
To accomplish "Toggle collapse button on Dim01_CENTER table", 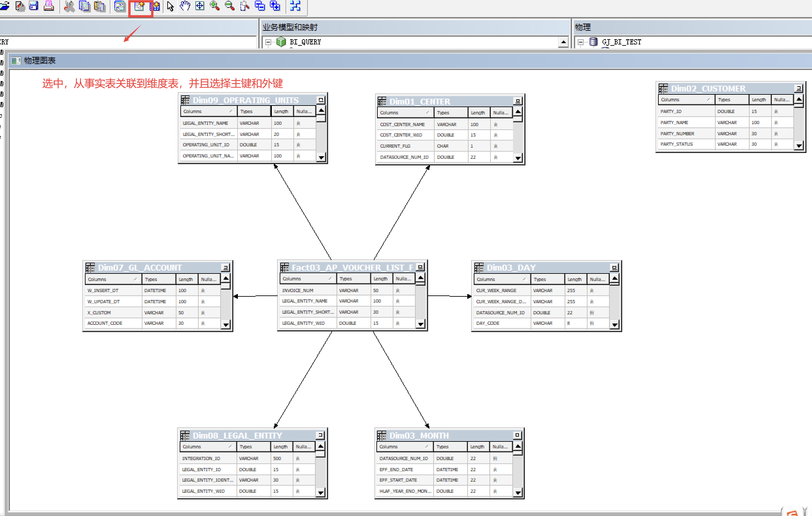I will pyautogui.click(x=518, y=101).
